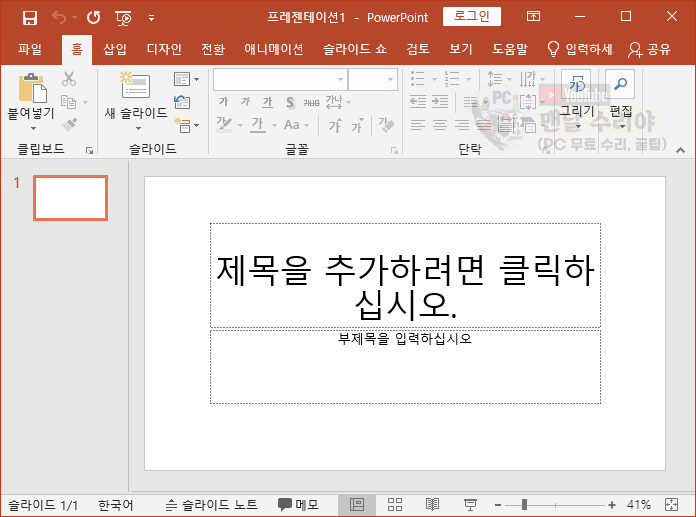This screenshot has width=696, height=517.
Task: Collapse the ribbon with chevron
Action: [x=680, y=150]
